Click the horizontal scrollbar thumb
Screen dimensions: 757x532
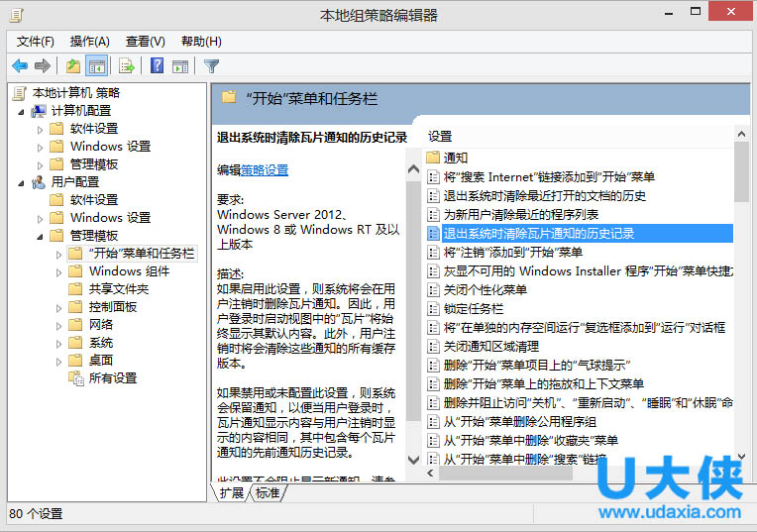pos(505,474)
